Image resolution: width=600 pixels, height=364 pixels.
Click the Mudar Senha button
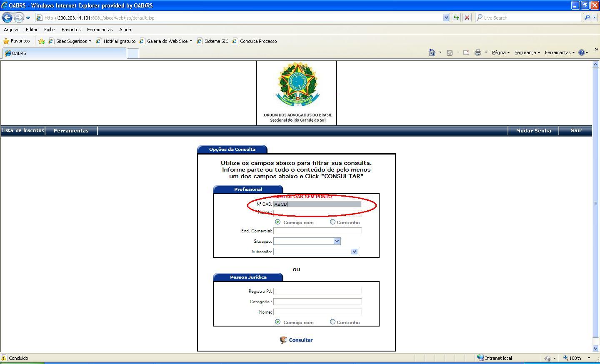(x=533, y=131)
